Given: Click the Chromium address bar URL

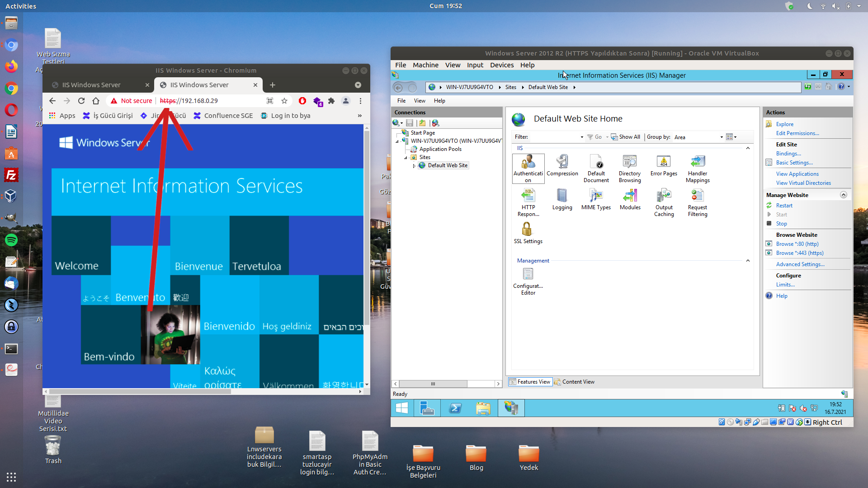Looking at the screenshot, I should click(189, 101).
